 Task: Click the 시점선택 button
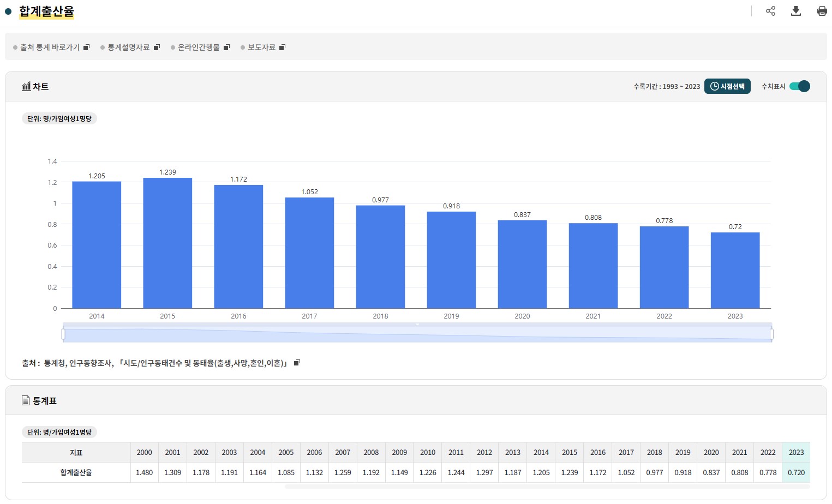coord(727,86)
